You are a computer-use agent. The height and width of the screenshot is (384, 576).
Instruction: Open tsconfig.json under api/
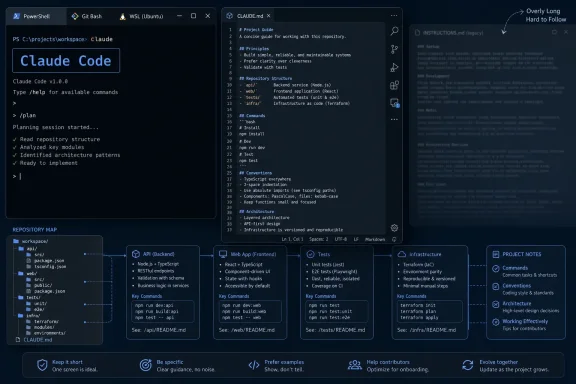[46, 266]
